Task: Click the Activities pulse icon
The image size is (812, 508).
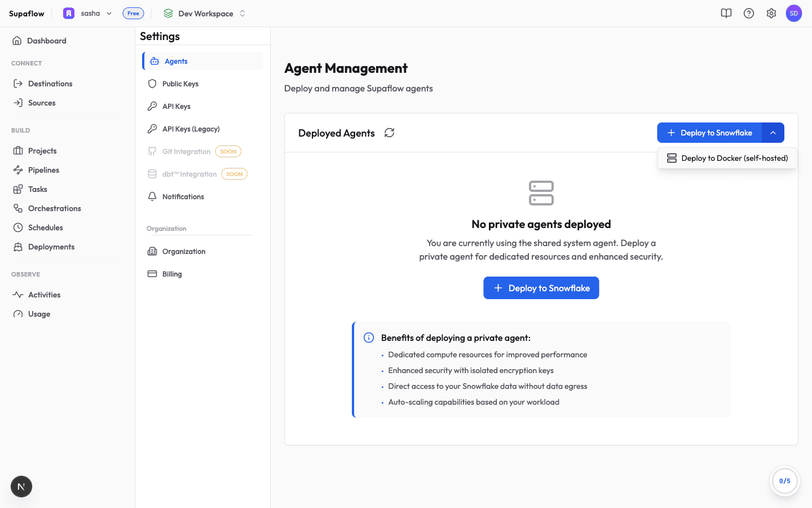Action: tap(18, 295)
